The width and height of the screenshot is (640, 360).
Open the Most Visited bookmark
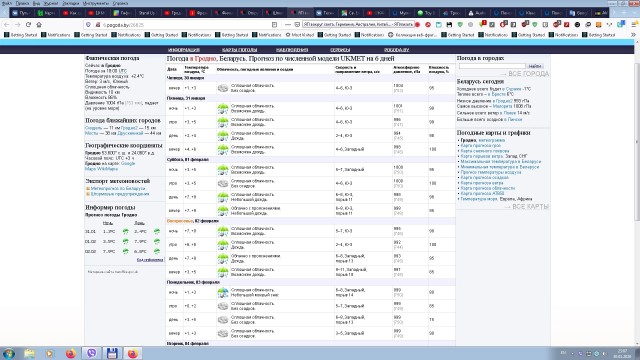click(300, 35)
